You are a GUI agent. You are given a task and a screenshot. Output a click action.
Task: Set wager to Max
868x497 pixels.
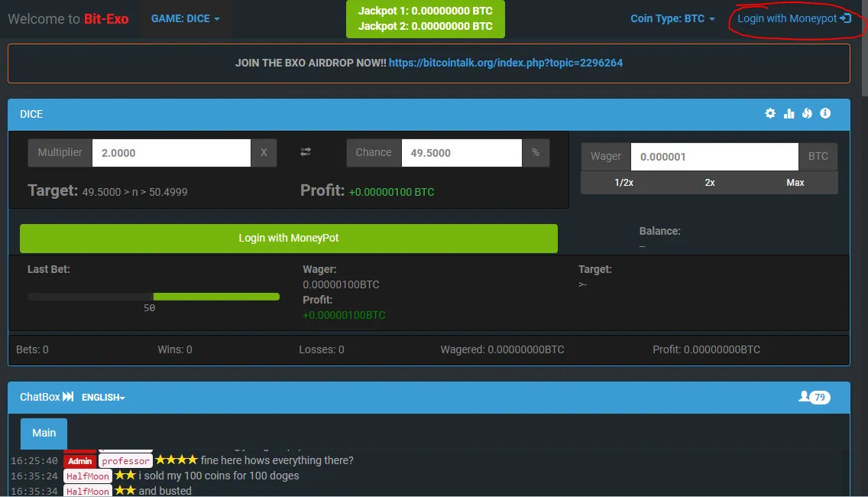click(795, 182)
